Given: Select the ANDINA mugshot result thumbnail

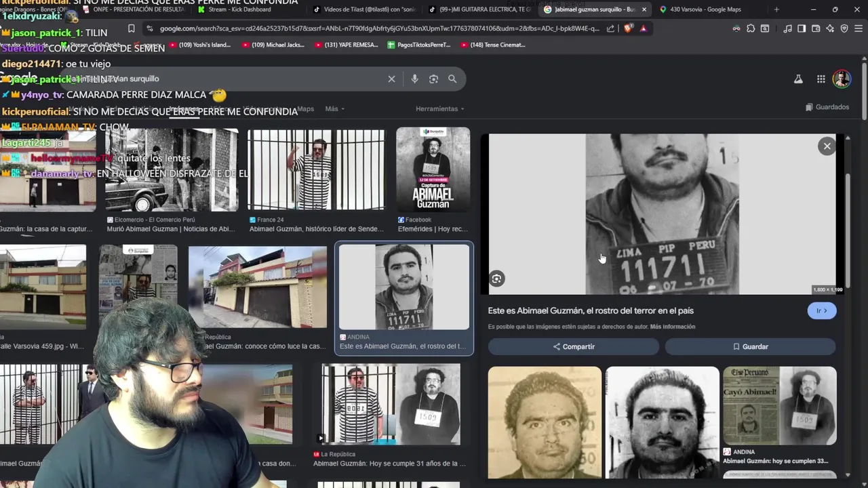Looking at the screenshot, I should tap(404, 287).
